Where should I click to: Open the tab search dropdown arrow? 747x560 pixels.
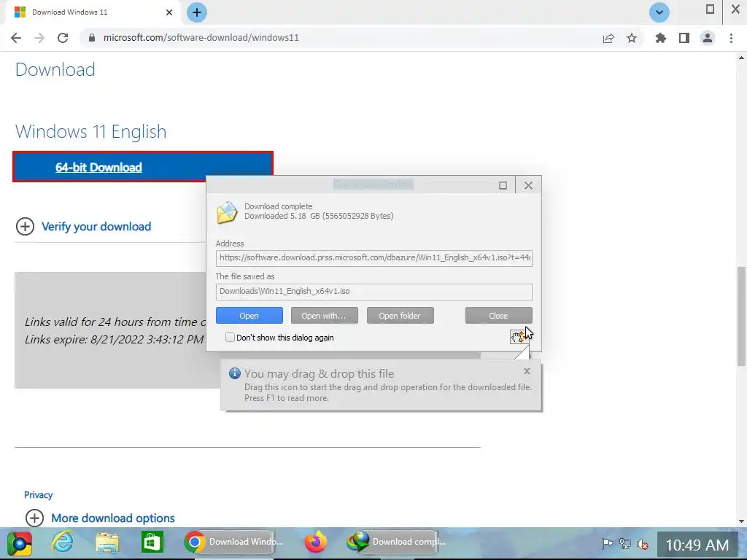tap(659, 12)
